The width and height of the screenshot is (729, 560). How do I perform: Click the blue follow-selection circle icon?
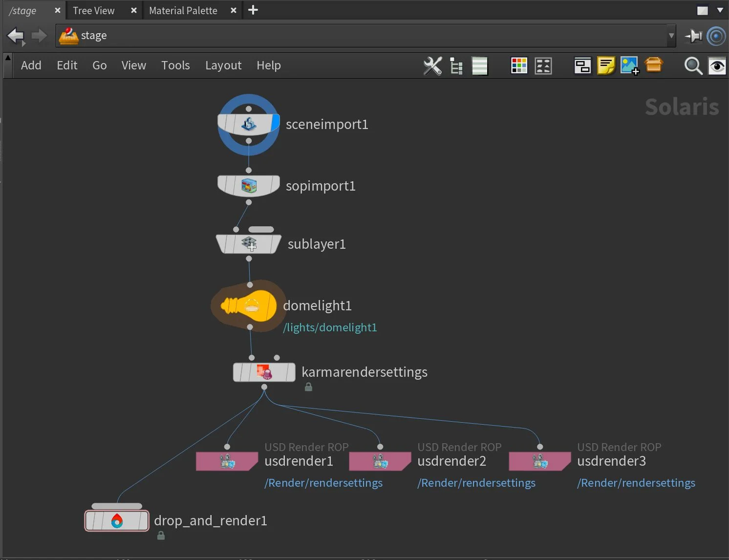coord(716,37)
